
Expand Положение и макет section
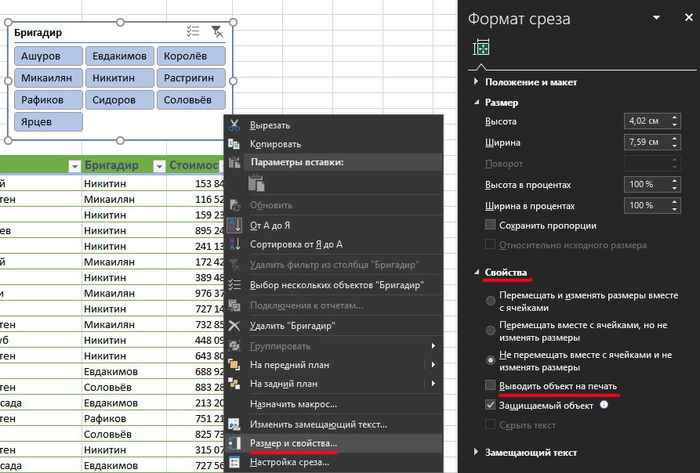pyautogui.click(x=476, y=81)
